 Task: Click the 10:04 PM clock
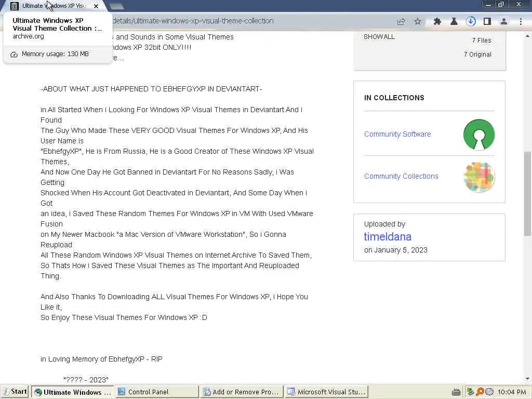(x=512, y=392)
